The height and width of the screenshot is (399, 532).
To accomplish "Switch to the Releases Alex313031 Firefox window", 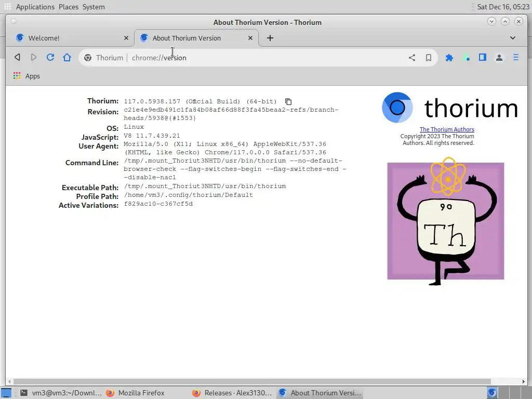I will 232,393.
